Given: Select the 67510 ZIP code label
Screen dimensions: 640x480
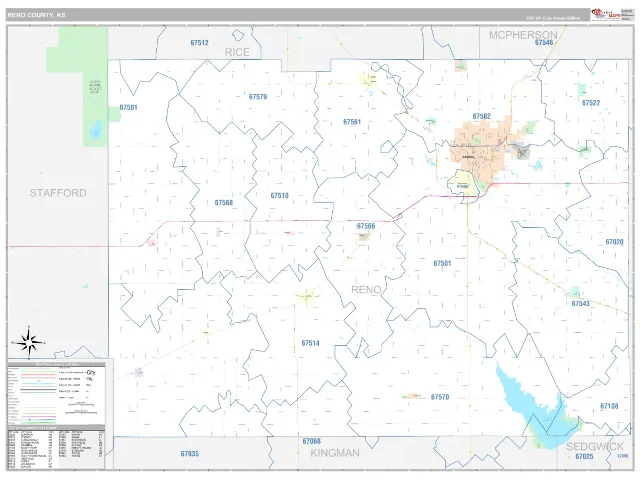Looking at the screenshot, I should tap(280, 196).
